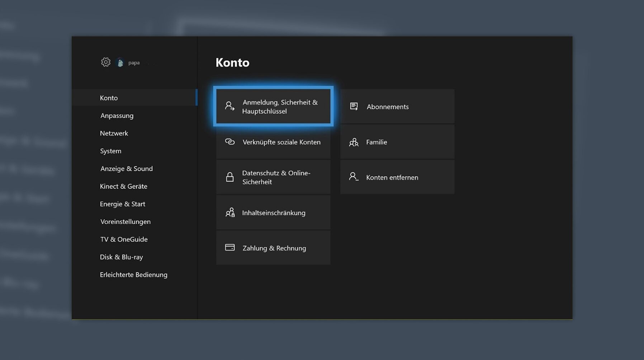644x360 pixels.
Task: Click the settings gear icon
Action: click(x=105, y=62)
